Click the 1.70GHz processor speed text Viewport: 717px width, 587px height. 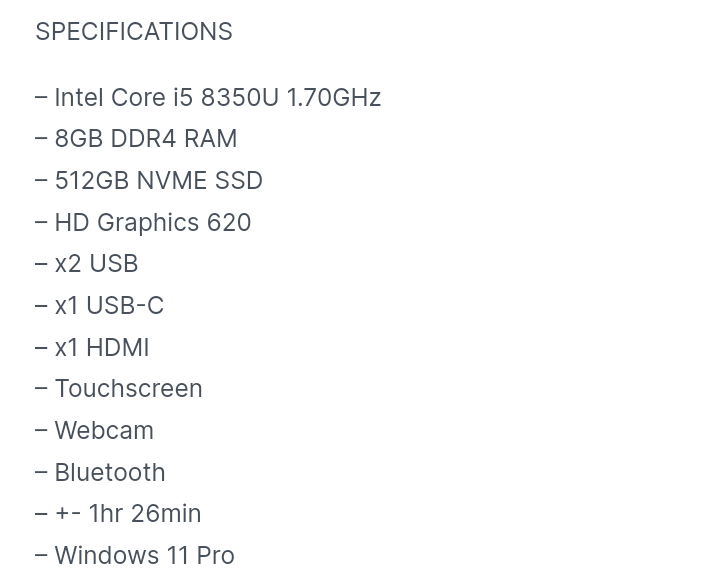click(x=333, y=97)
